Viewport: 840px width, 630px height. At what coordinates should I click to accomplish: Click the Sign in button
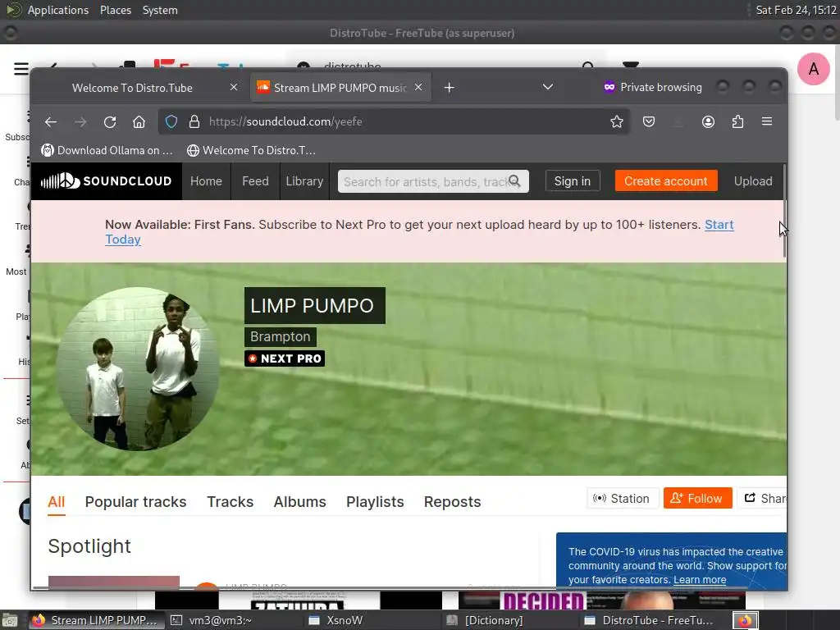572,181
